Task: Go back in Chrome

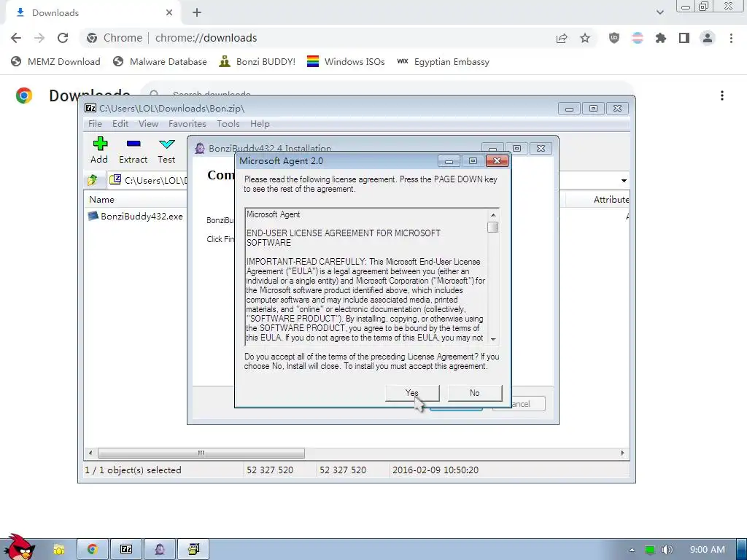Action: [x=16, y=38]
